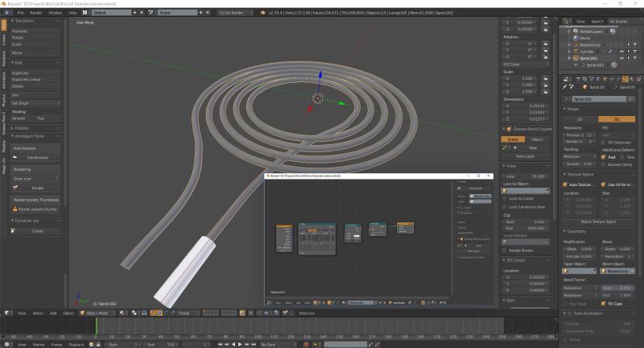Open the viewport shading selector icon
This screenshot has height=348, width=644.
click(x=122, y=313)
